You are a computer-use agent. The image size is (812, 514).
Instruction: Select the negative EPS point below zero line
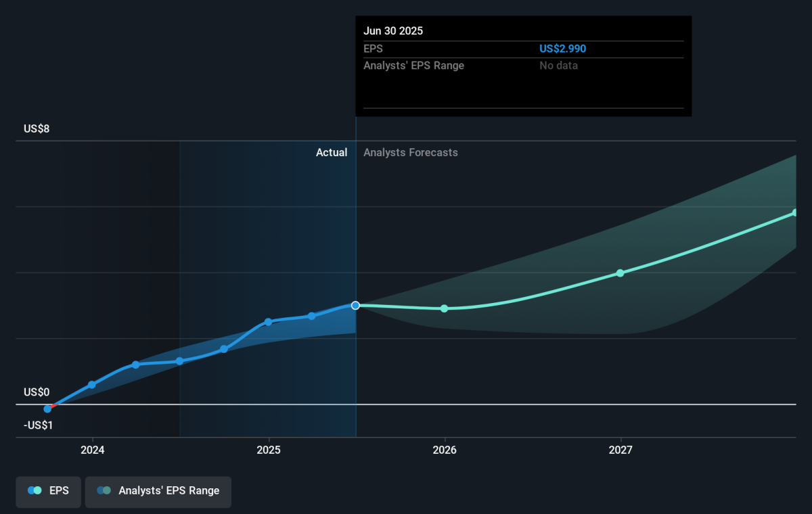pos(47,408)
